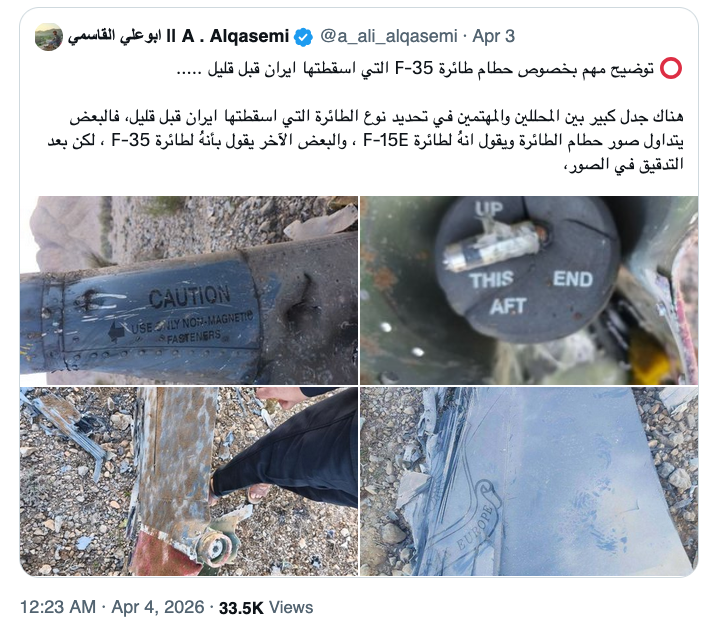
Task: Open the wreckage photo with person's leg
Action: [189, 481]
